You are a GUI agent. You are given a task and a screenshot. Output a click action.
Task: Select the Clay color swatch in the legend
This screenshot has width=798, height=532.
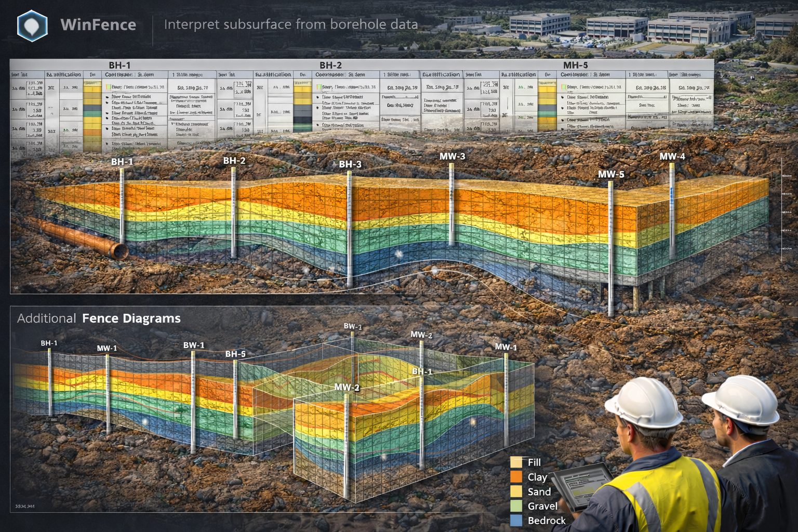click(x=517, y=477)
